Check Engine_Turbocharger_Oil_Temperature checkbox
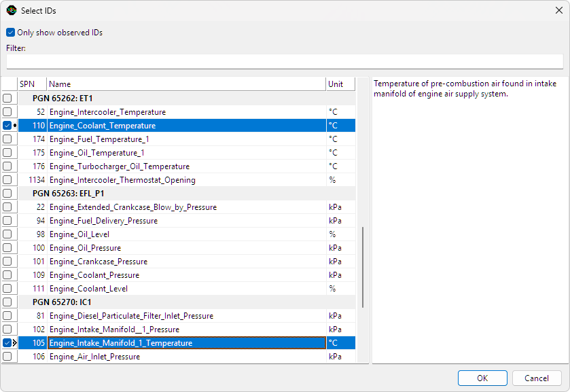The image size is (570, 392). (7, 166)
